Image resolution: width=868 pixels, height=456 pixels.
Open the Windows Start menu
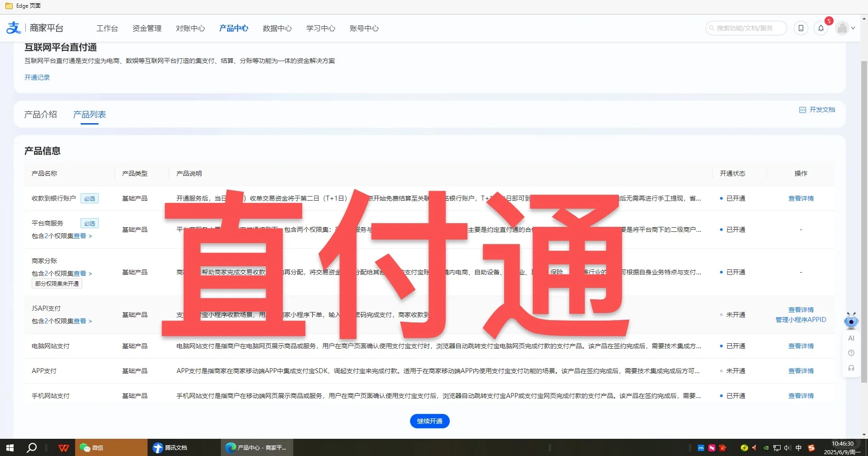tap(10, 448)
